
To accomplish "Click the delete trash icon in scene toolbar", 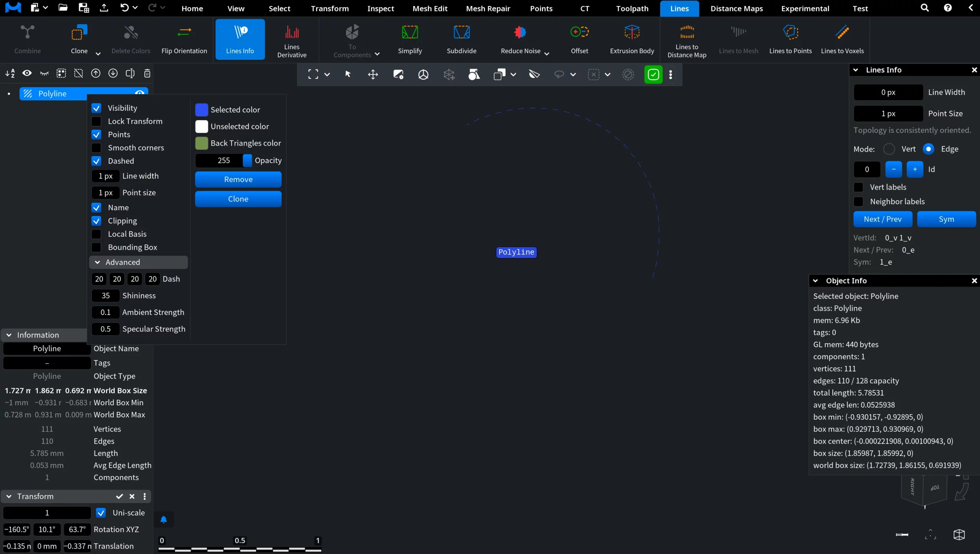I will 147,73.
